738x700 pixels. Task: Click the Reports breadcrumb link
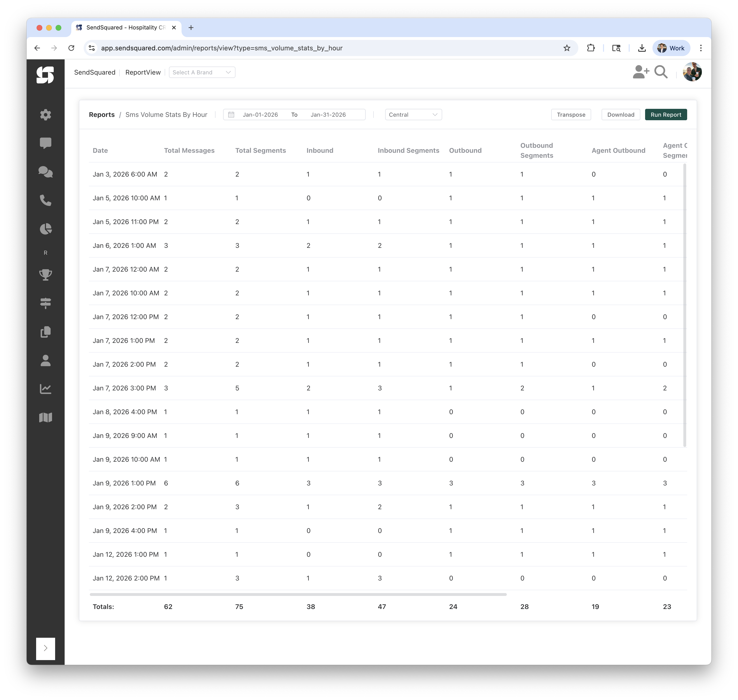(x=101, y=115)
